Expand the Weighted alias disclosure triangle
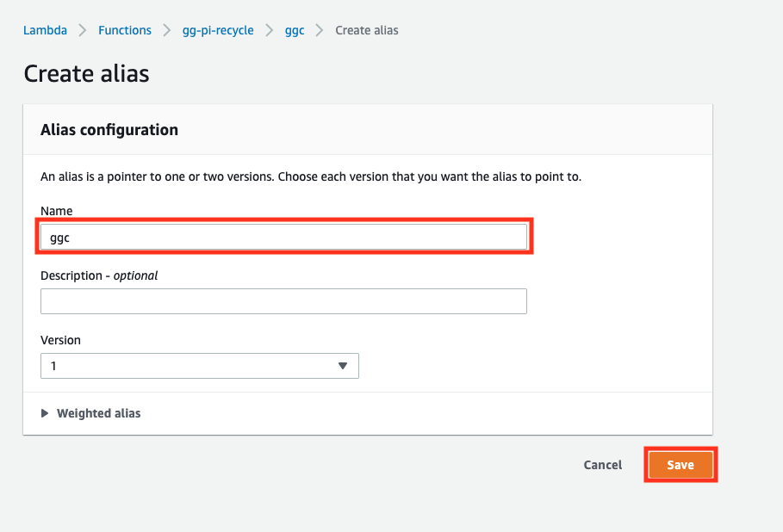Screen dimensions: 783x532 pyautogui.click(x=45, y=413)
